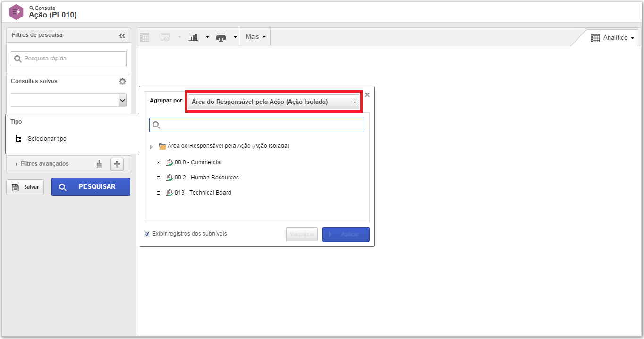Screen dimensions: 644x339
Task: Clear advanced filters with the broom icon
Action: (99, 164)
